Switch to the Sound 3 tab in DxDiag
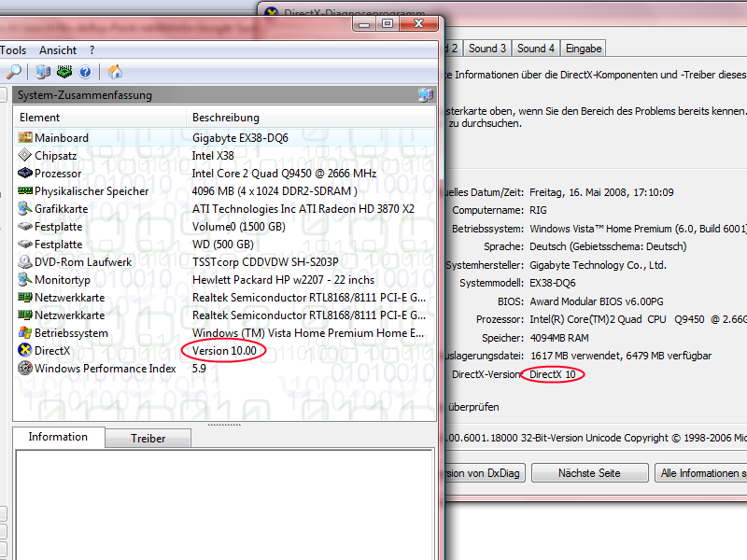 tap(486, 49)
